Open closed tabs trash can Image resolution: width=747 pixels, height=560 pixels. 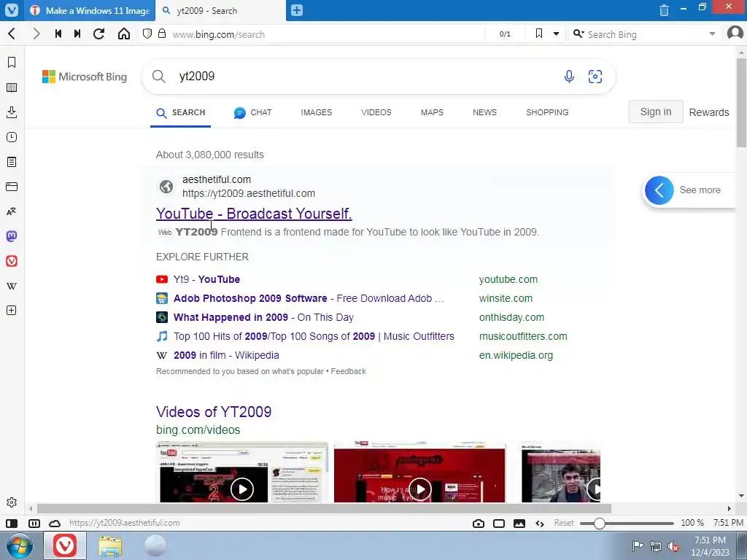pyautogui.click(x=664, y=10)
